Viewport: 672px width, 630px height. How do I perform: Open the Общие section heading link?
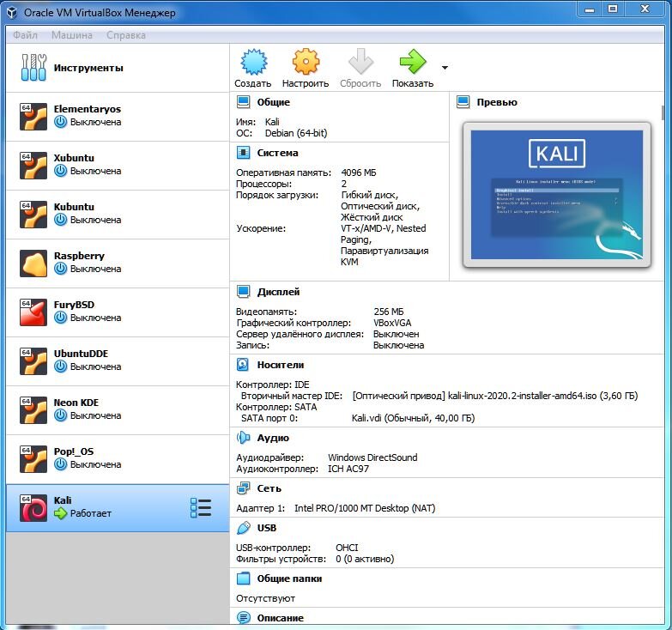click(274, 102)
